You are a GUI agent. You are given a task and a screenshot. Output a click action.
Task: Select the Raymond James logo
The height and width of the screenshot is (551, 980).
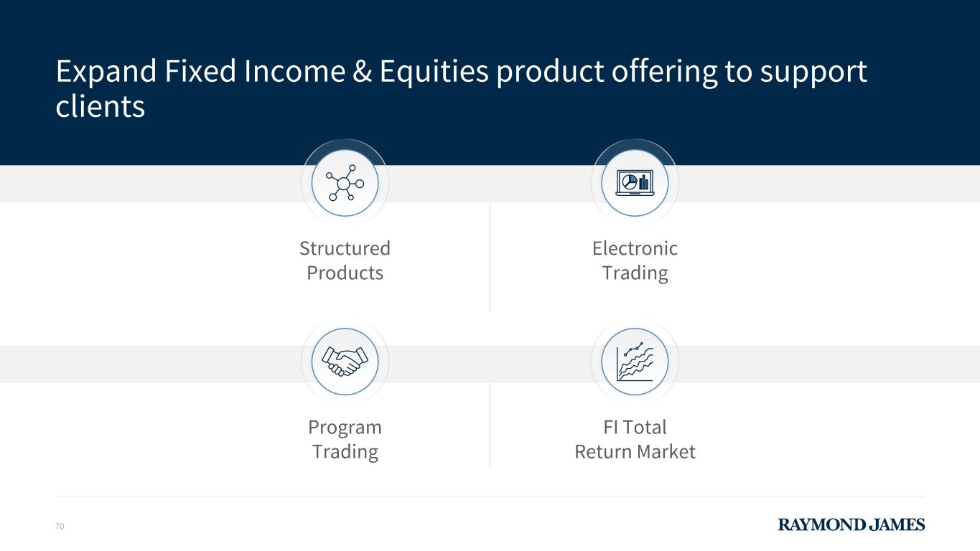pyautogui.click(x=851, y=525)
